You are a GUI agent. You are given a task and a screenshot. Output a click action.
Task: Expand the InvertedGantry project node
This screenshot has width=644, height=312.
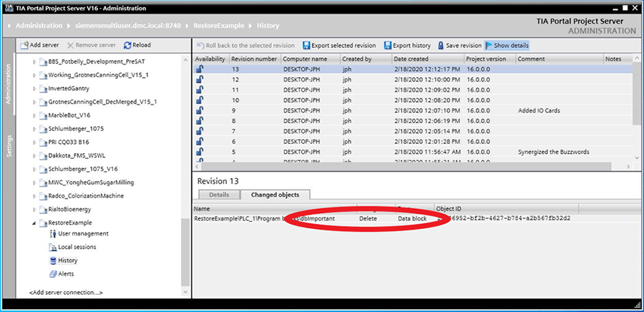34,89
